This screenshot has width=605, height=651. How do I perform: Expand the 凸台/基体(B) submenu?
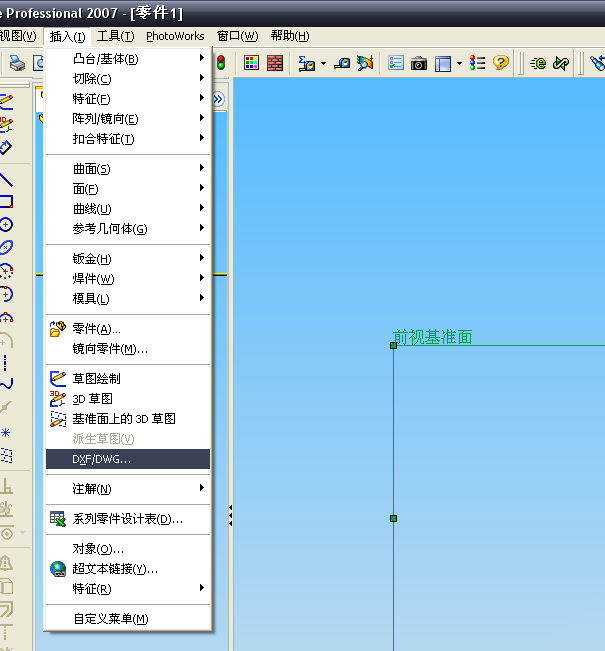127,59
